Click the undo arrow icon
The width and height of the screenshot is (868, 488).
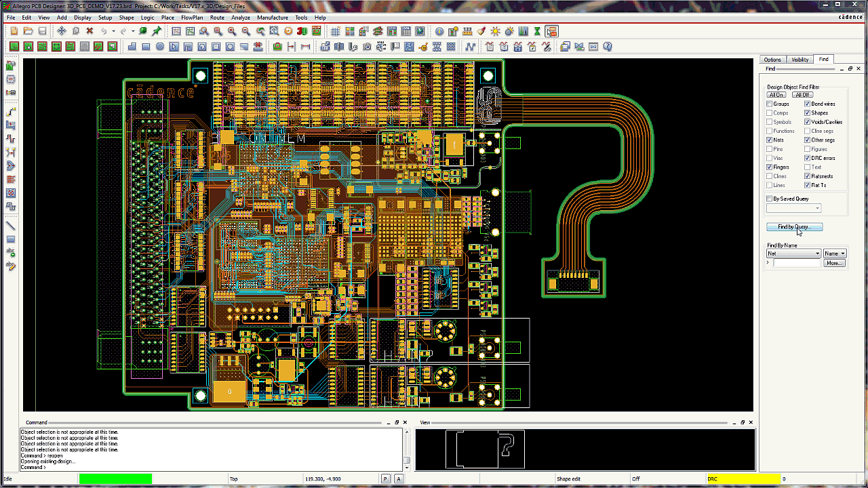pos(104,31)
